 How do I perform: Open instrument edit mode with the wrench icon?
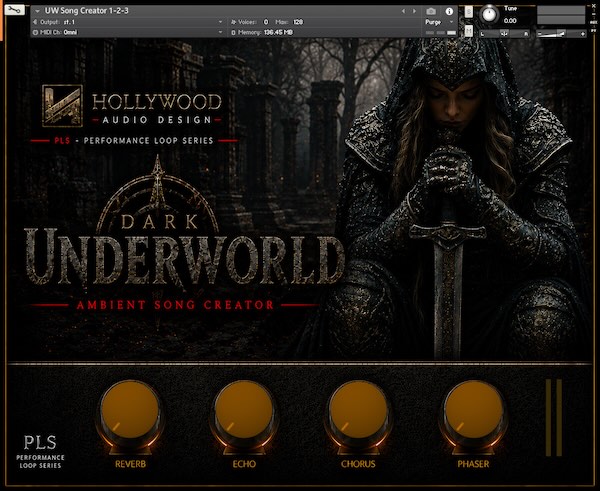tap(14, 10)
